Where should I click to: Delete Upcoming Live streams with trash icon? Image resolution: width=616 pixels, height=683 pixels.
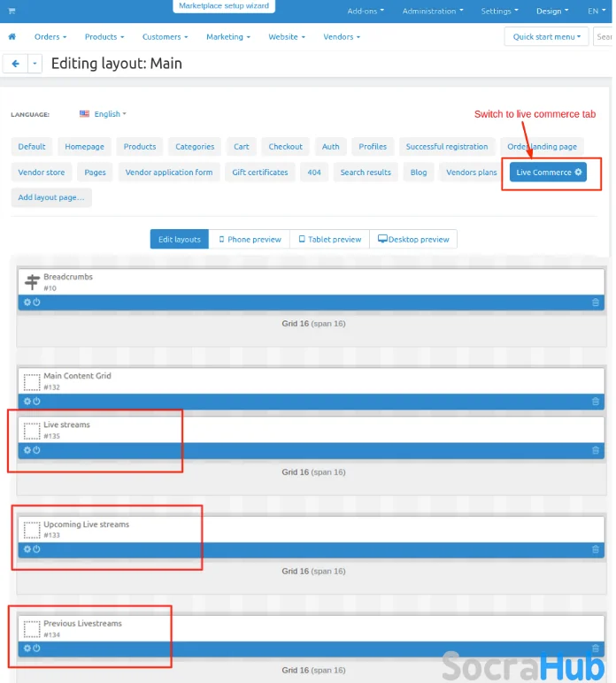coord(596,549)
